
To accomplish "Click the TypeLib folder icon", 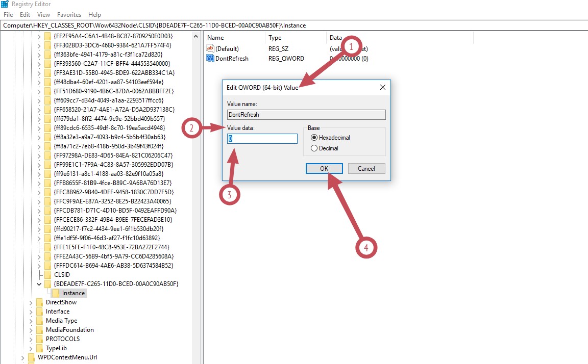I will [x=39, y=348].
